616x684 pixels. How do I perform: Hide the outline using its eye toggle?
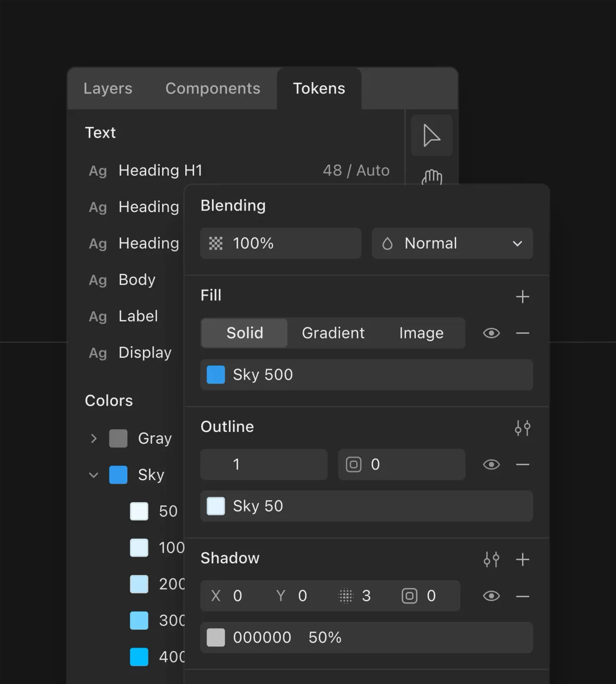(491, 464)
